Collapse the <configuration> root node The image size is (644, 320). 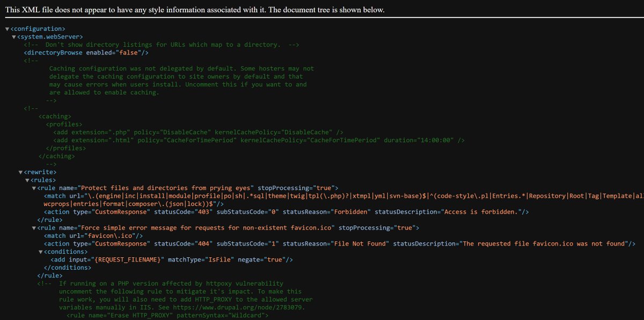[7, 28]
